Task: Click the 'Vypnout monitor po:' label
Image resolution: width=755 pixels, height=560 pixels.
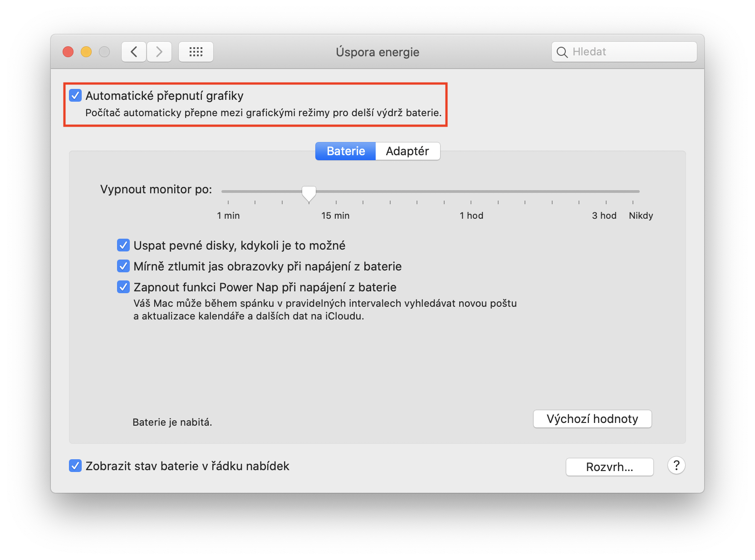Action: point(156,189)
